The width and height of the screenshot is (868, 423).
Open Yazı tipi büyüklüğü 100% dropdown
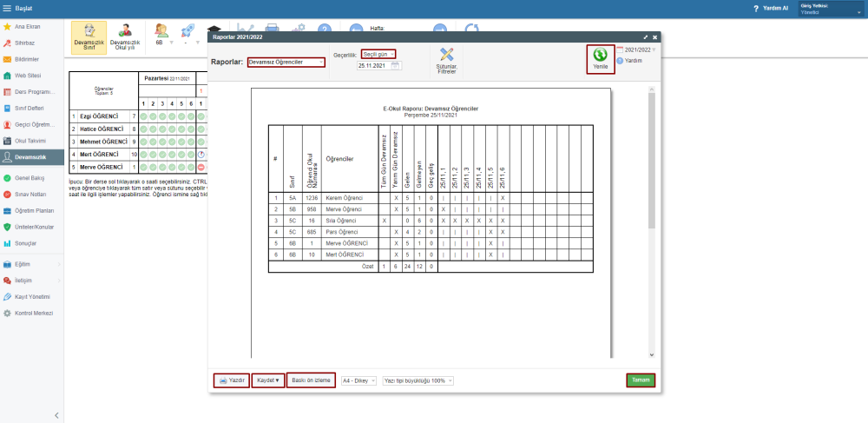pyautogui.click(x=418, y=381)
